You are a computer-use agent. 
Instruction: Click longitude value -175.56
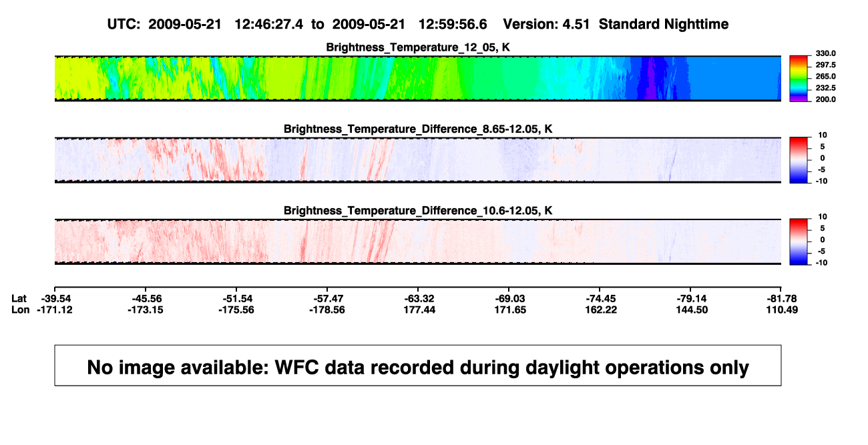coord(236,310)
